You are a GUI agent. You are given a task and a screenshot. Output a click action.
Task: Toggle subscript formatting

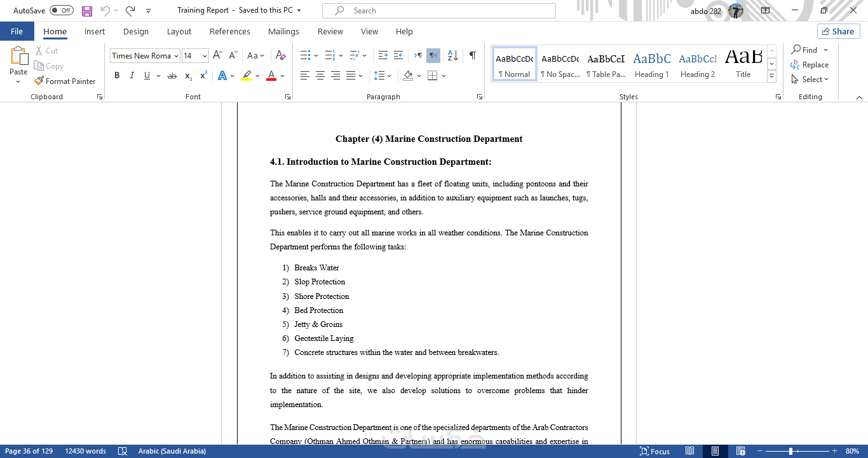[188, 76]
